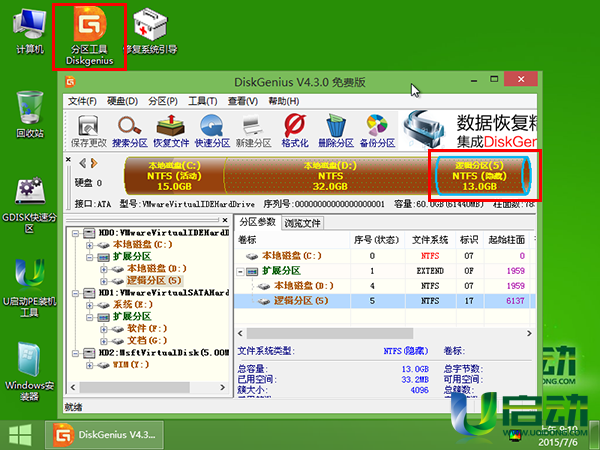This screenshot has height=450, width=600.
Task: Select the U启动PE装机工具 desktop icon
Action: [x=30, y=289]
